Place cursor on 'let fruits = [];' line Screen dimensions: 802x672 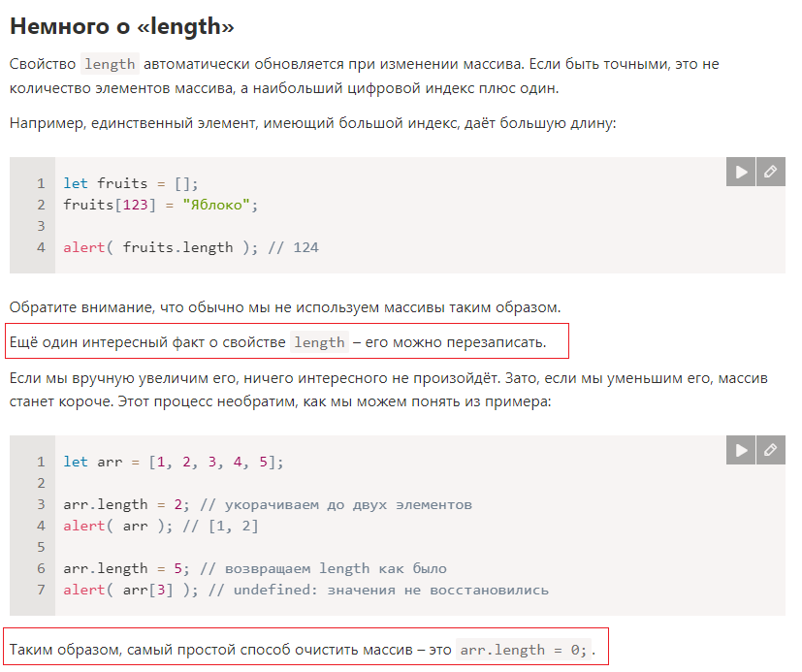pyautogui.click(x=130, y=183)
